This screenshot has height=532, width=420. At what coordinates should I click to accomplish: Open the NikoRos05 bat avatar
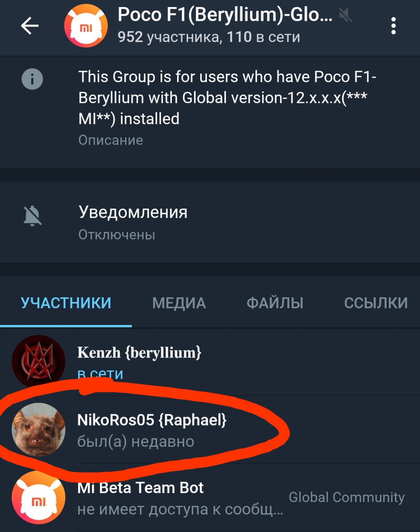pos(39,429)
